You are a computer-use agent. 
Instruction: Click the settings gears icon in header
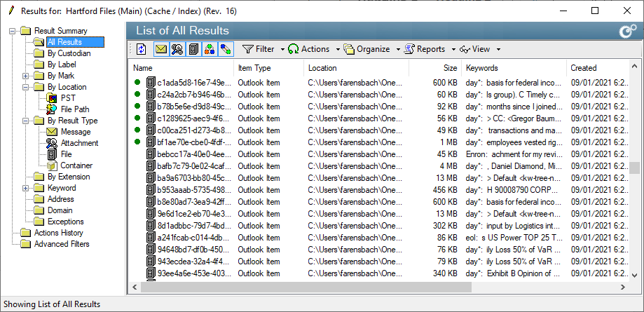626,31
